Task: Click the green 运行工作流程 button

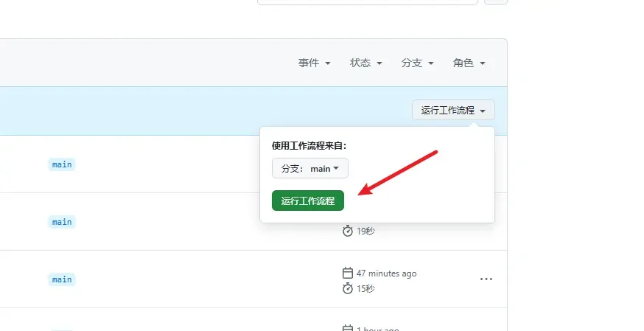Action: (307, 201)
